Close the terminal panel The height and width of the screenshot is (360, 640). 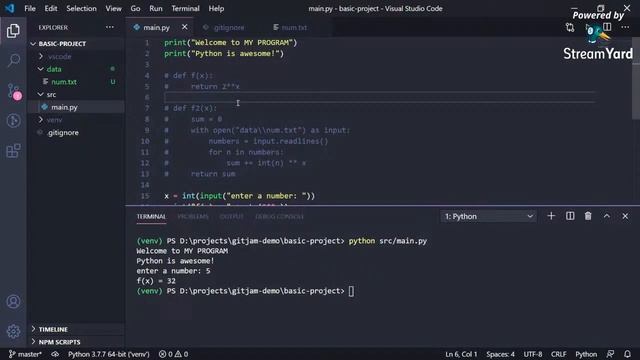(625, 216)
